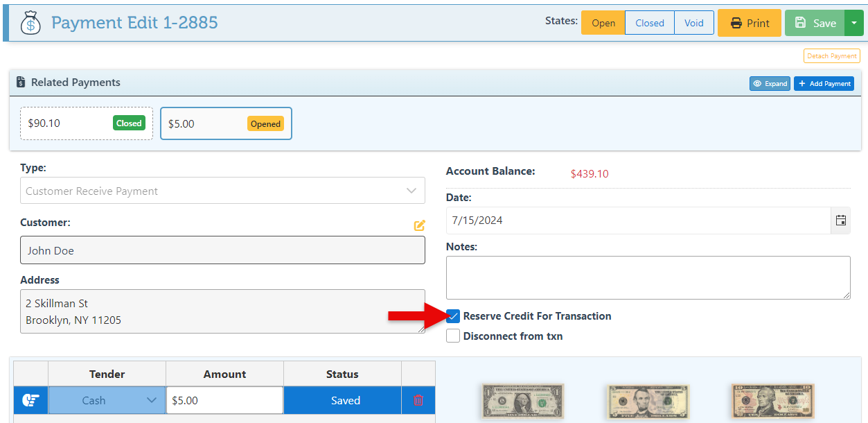Select the $90.10 Closed related payment
This screenshot has width=868, height=423.
pos(86,123)
